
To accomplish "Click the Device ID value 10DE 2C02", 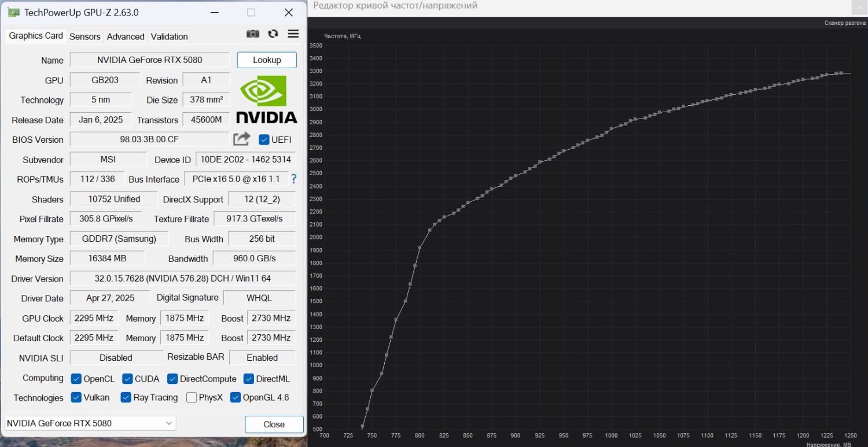I will coord(246,159).
